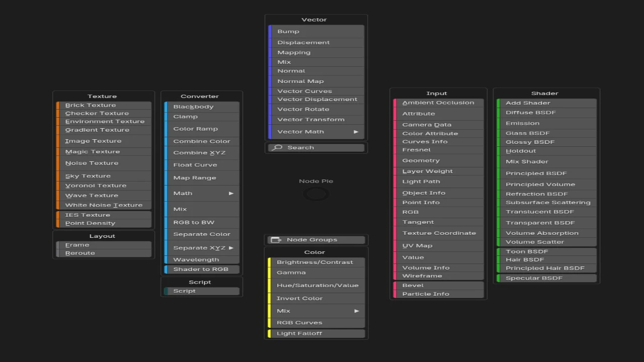This screenshot has width=644, height=362.
Task: Click the Node Groups folder icon
Action: point(276,240)
